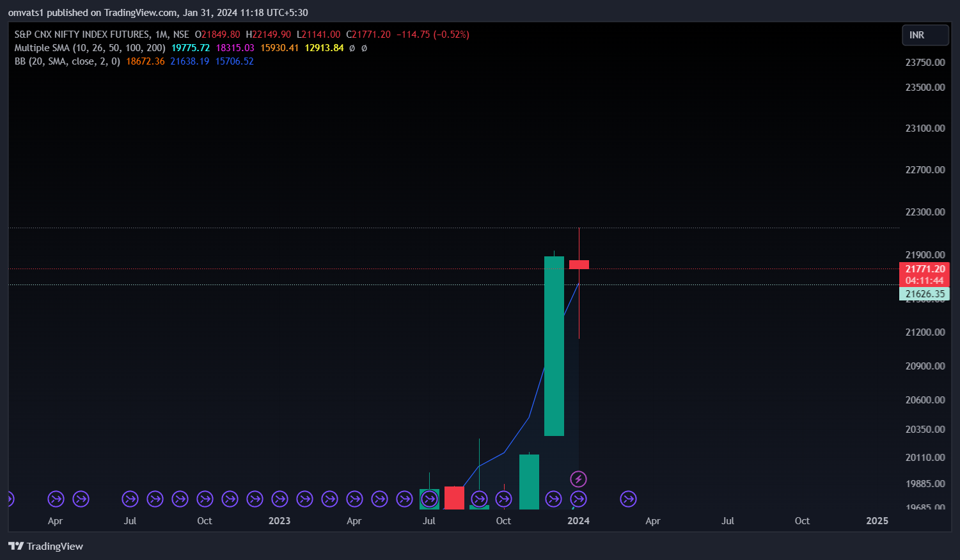This screenshot has width=960, height=560.
Task: Open the Feb 2023 rollover event icon
Action: tap(304, 499)
